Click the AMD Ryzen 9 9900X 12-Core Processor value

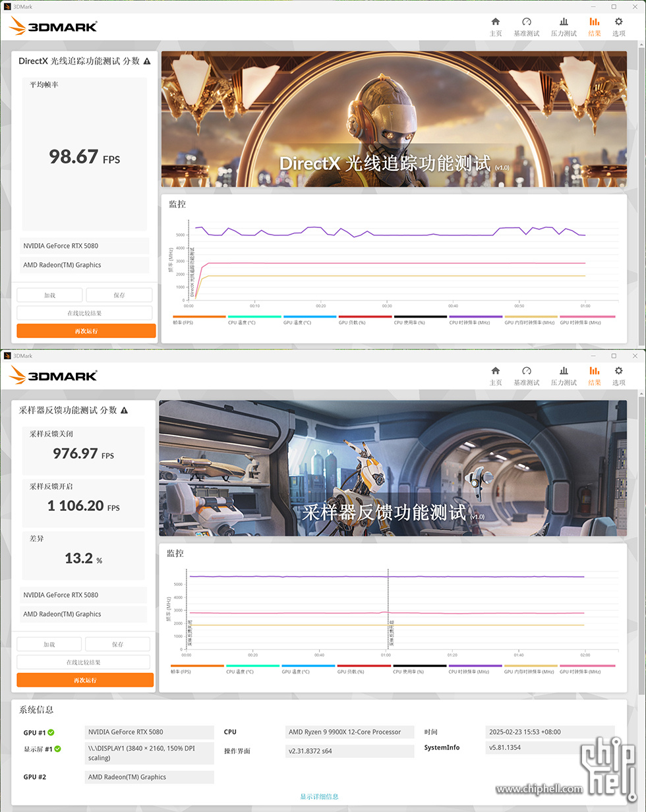[x=350, y=732]
